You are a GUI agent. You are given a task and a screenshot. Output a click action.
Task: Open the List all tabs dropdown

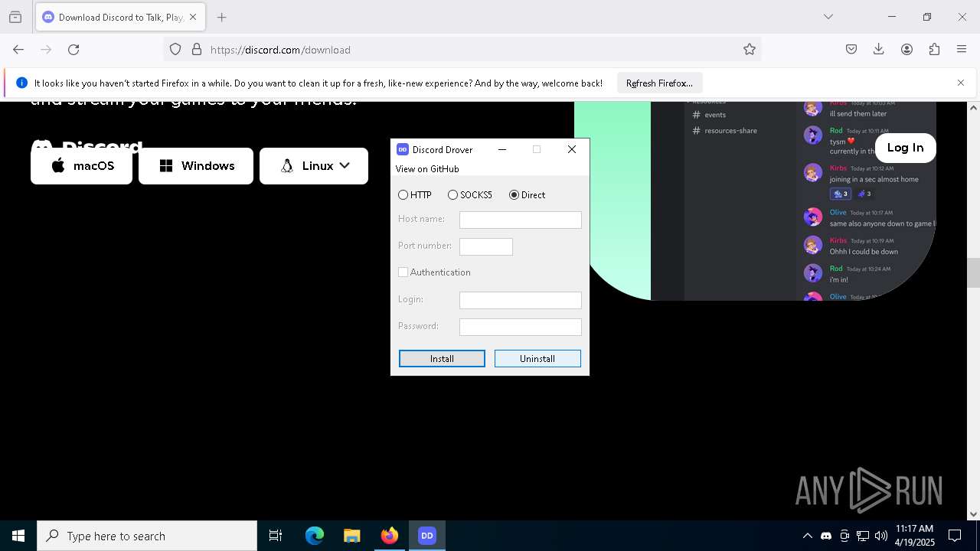[828, 17]
